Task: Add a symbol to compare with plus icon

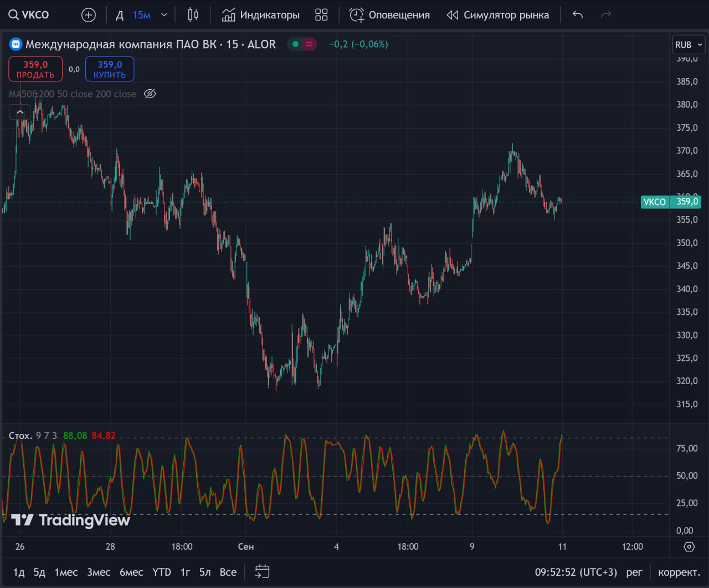Action: [x=89, y=15]
